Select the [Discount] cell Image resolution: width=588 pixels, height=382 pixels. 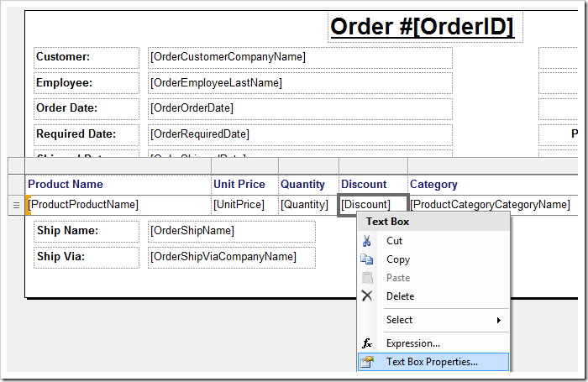point(373,205)
